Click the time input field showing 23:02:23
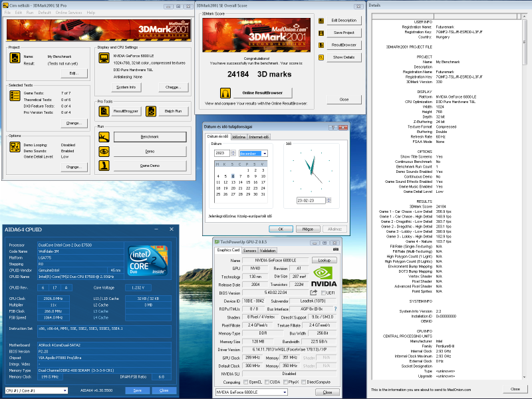This screenshot has width=532, height=399. pos(311,201)
